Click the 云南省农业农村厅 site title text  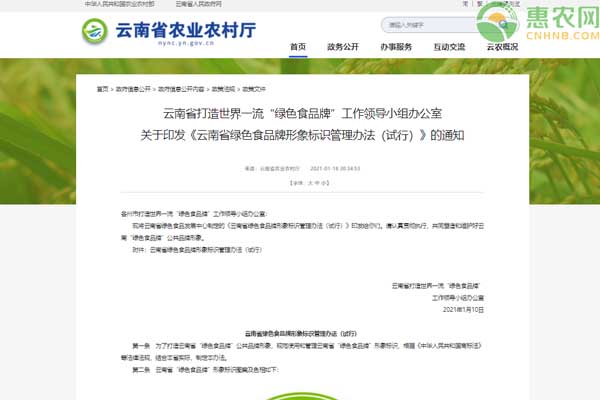186,30
